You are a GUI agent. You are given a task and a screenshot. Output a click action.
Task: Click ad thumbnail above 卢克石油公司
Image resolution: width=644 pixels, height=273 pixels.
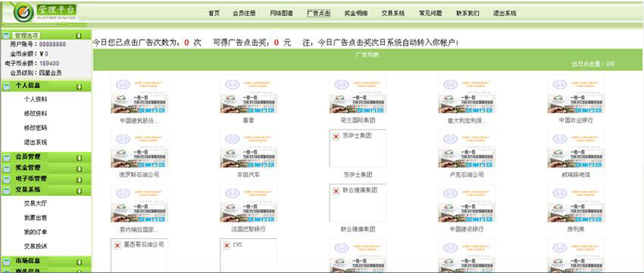coord(467,148)
